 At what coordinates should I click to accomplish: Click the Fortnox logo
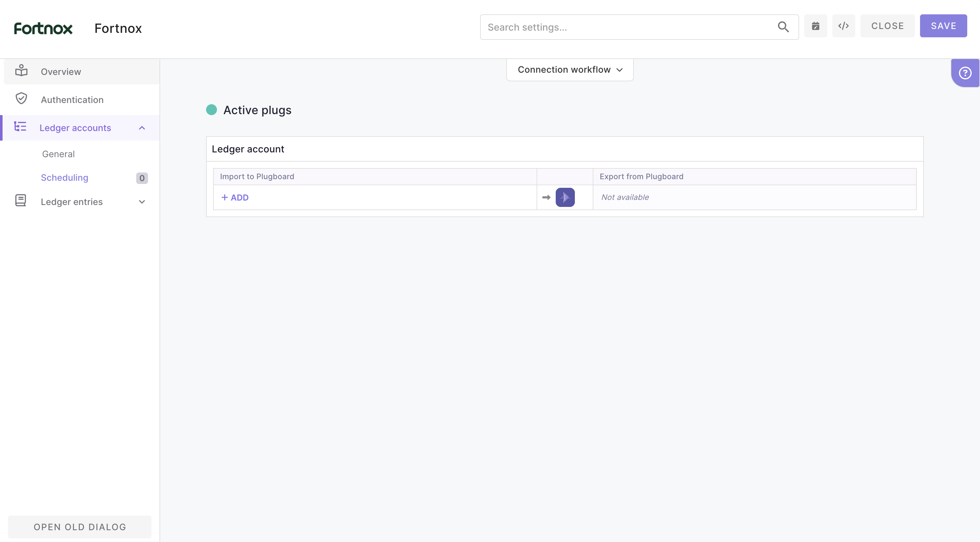click(x=43, y=28)
